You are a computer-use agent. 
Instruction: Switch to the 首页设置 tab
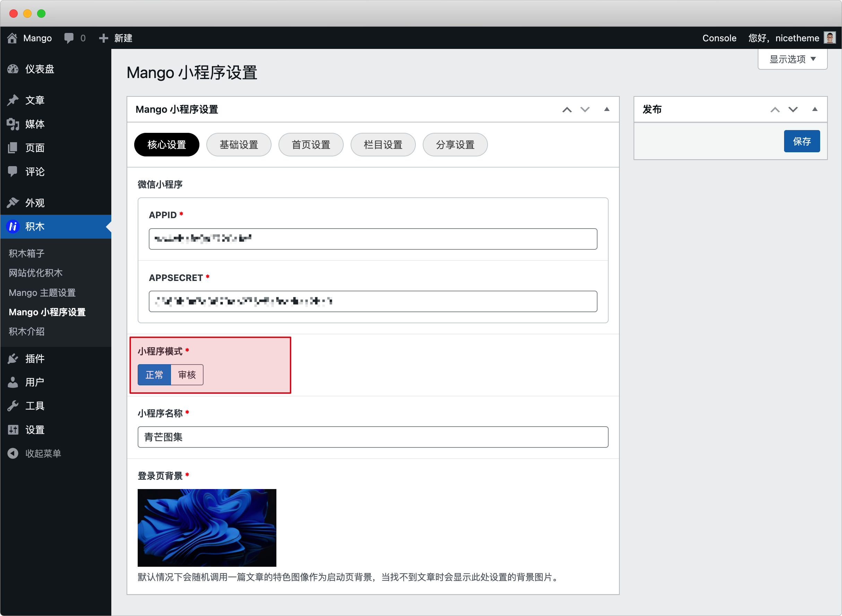(x=311, y=145)
